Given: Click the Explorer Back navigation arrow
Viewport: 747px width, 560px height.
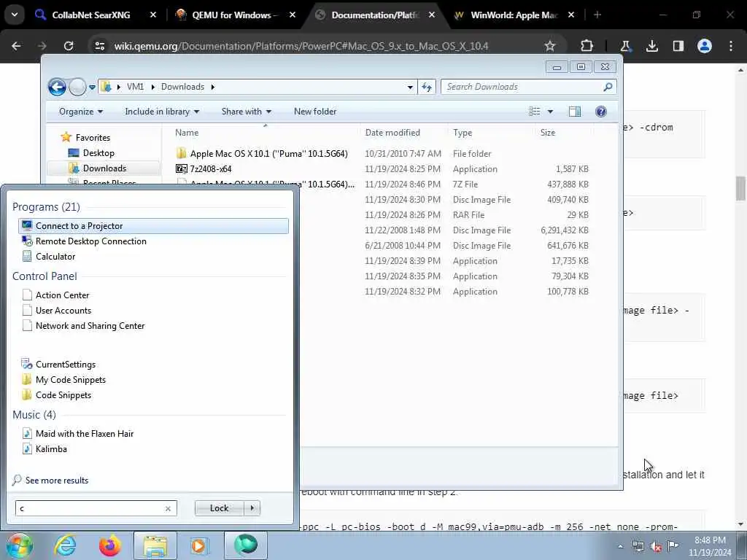Looking at the screenshot, I should click(57, 87).
